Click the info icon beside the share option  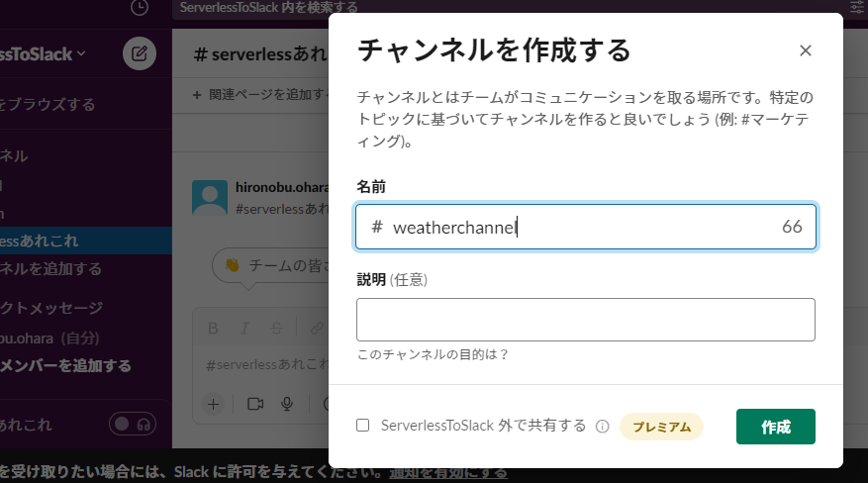click(x=603, y=426)
